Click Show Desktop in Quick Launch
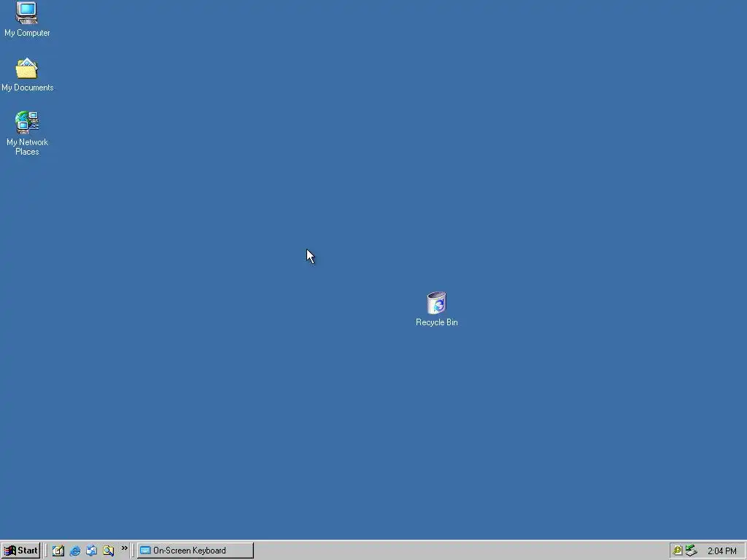The height and width of the screenshot is (560, 747). (x=58, y=551)
